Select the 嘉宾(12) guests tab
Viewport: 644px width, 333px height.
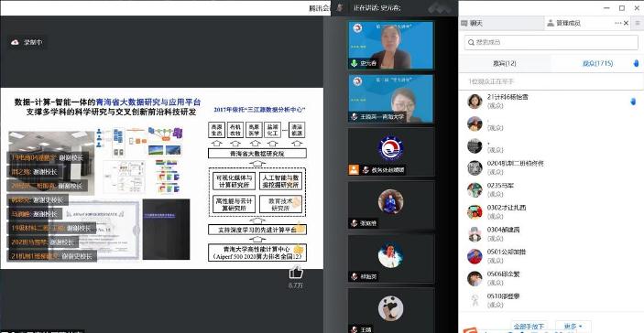(x=505, y=63)
